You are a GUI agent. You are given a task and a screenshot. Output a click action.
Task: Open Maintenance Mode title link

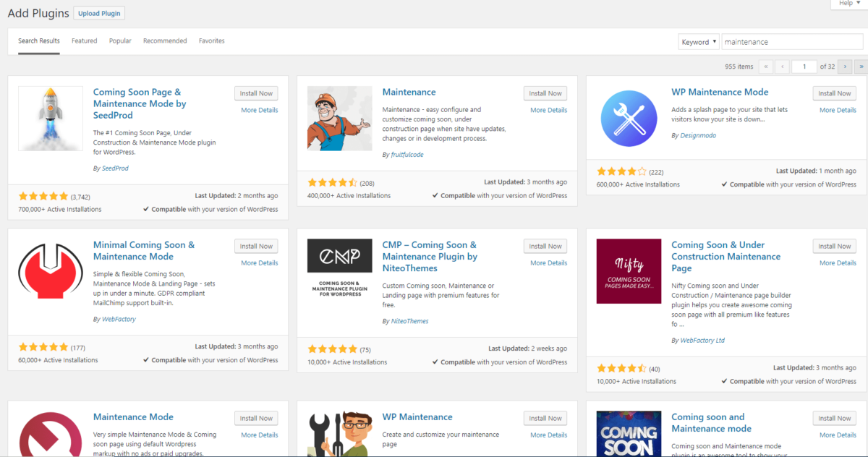point(133,417)
